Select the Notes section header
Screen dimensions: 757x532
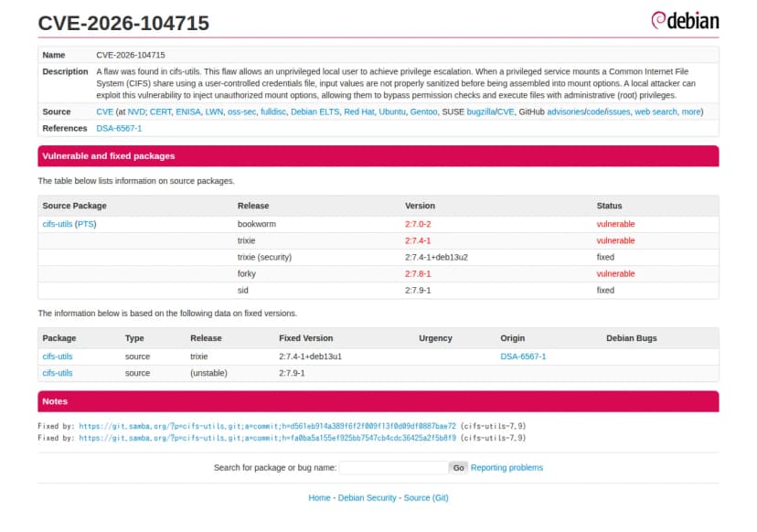click(x=378, y=401)
